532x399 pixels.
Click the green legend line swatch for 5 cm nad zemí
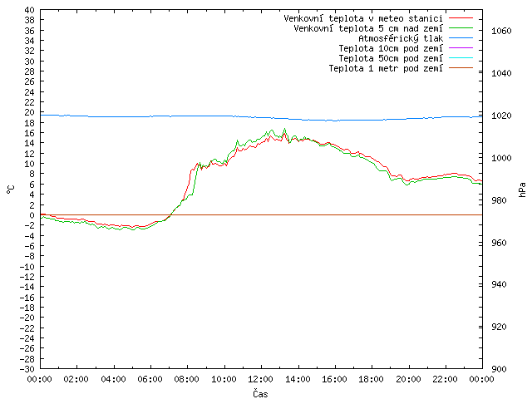coord(461,28)
